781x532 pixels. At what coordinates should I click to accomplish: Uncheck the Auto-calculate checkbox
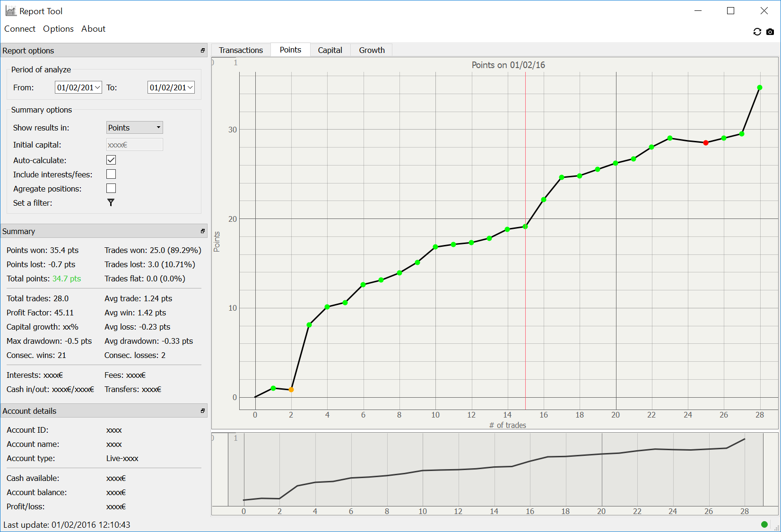tap(111, 160)
